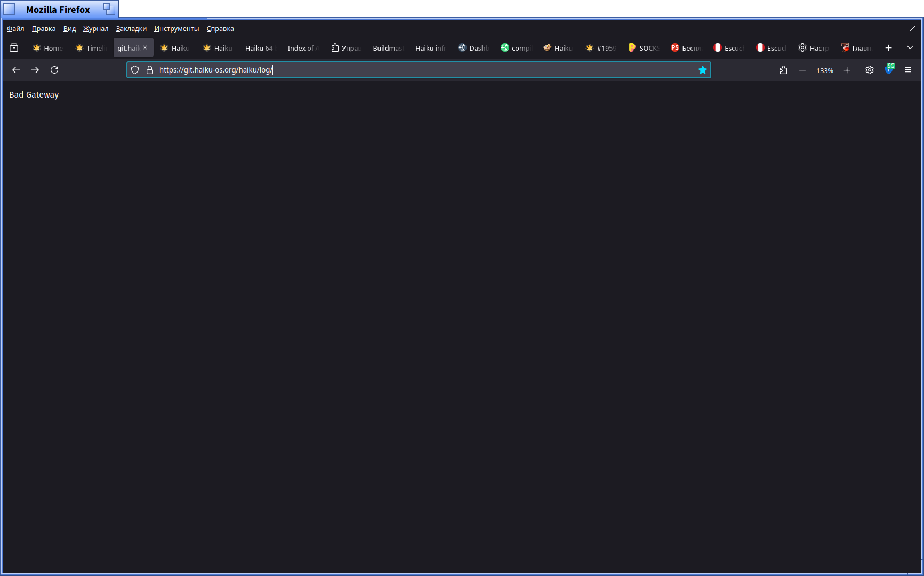The width and height of the screenshot is (924, 576).
Task: Click the URL address field
Action: tap(427, 70)
